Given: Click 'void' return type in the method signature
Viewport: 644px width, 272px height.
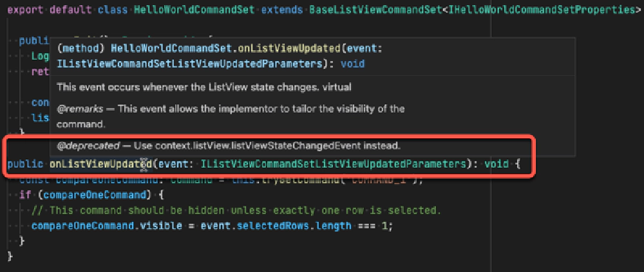Looking at the screenshot, I should point(496,165).
